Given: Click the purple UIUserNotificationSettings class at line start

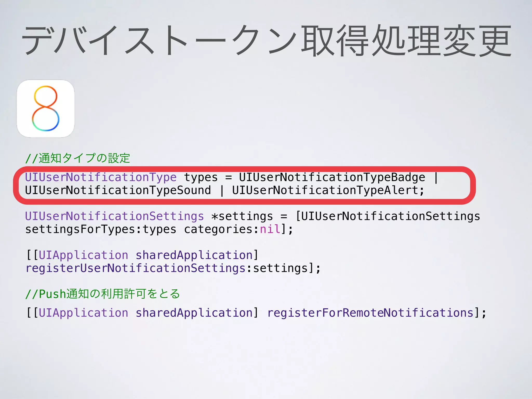Looking at the screenshot, I should coord(115,217).
